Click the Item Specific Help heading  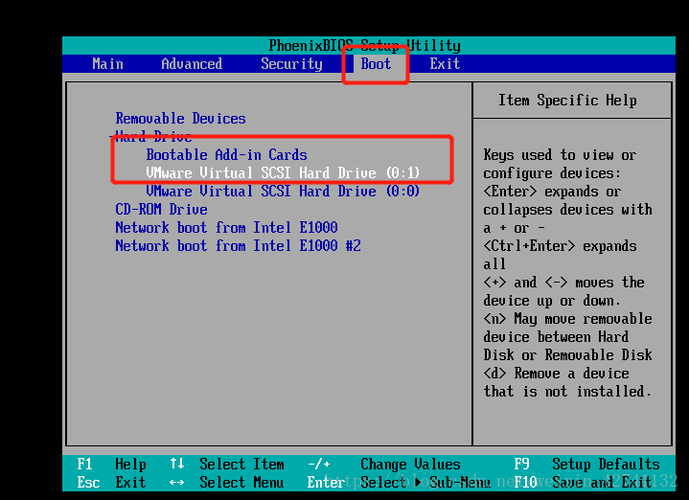click(567, 101)
